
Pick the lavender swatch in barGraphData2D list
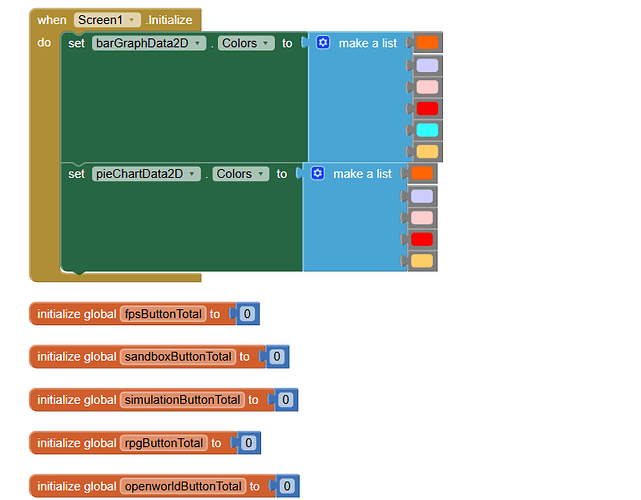(x=427, y=65)
